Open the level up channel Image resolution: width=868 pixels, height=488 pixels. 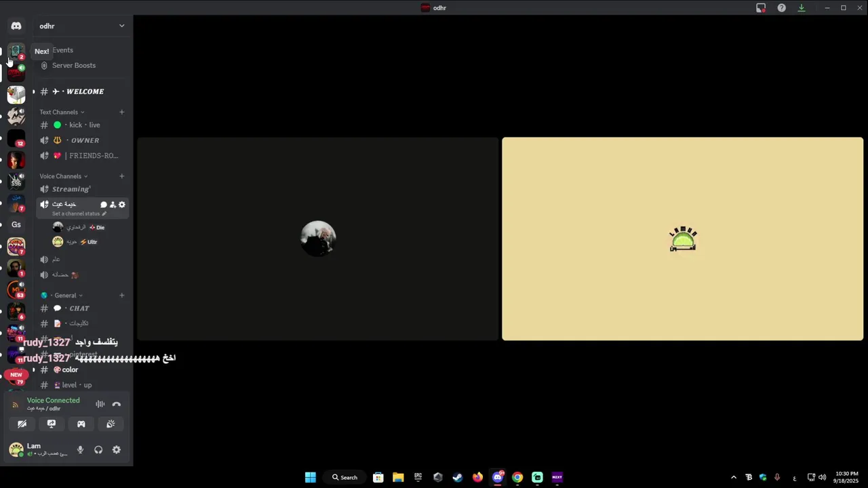(x=81, y=385)
